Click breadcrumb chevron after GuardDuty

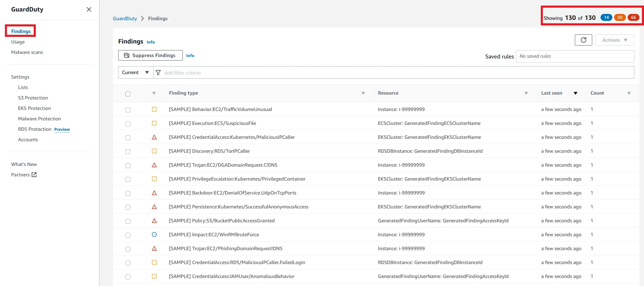(x=142, y=18)
